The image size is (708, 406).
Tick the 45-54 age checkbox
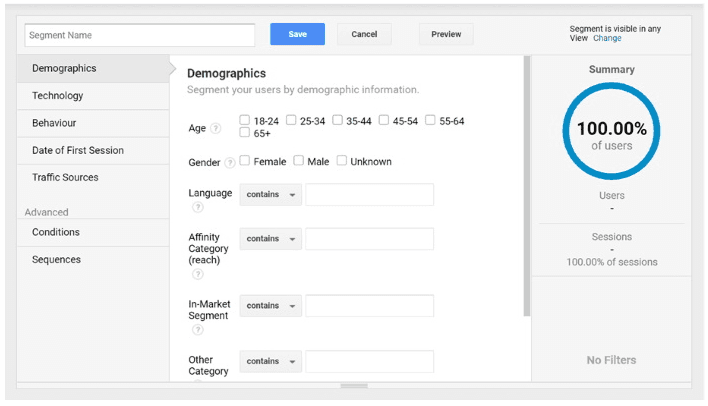tap(384, 120)
